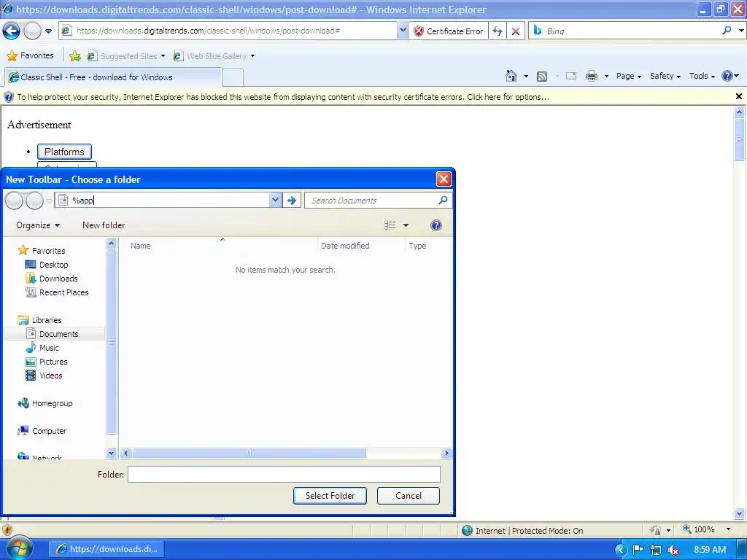This screenshot has height=560, width=747.
Task: Click the dialog Get help icon
Action: pyautogui.click(x=436, y=225)
